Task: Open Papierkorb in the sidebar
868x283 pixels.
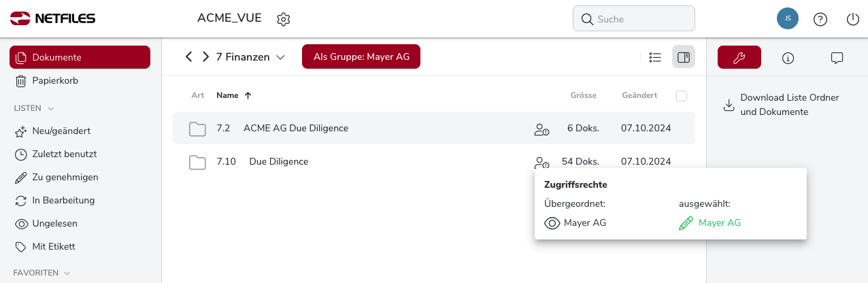Action: click(55, 81)
